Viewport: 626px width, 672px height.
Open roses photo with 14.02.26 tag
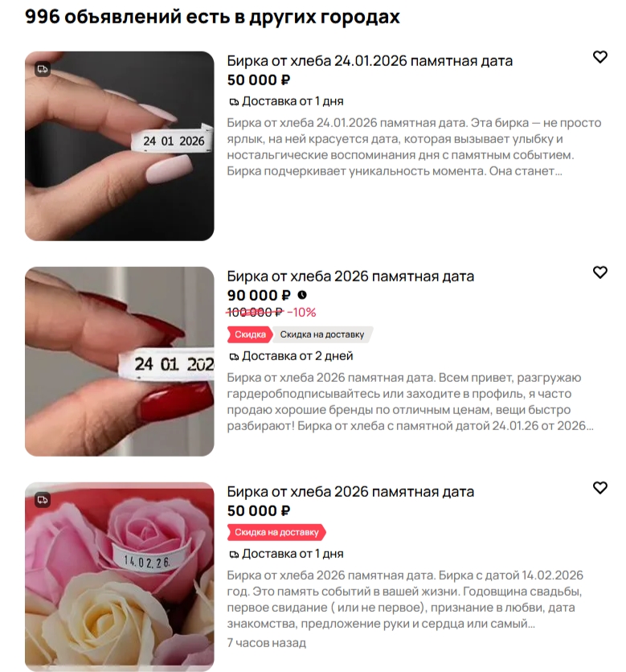coord(120,577)
